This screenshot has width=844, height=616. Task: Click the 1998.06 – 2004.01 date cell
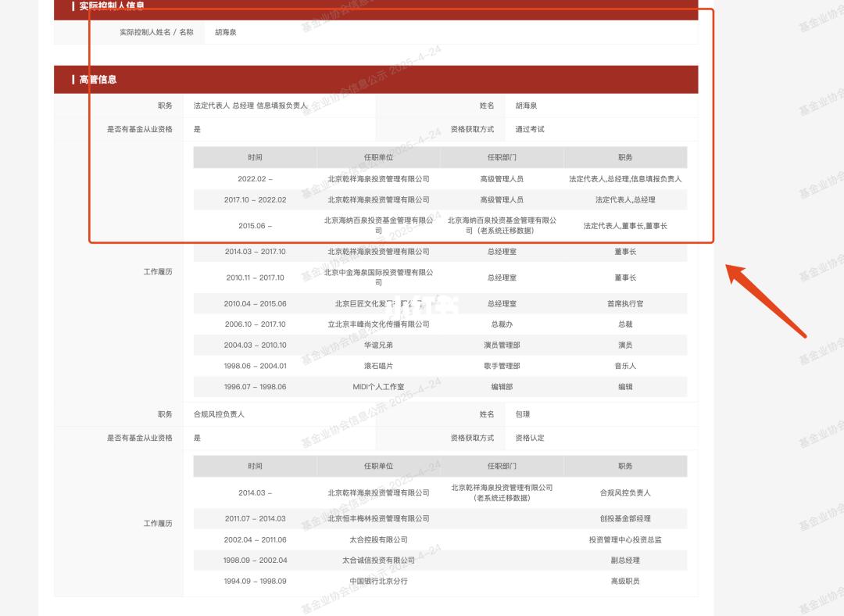click(x=255, y=366)
